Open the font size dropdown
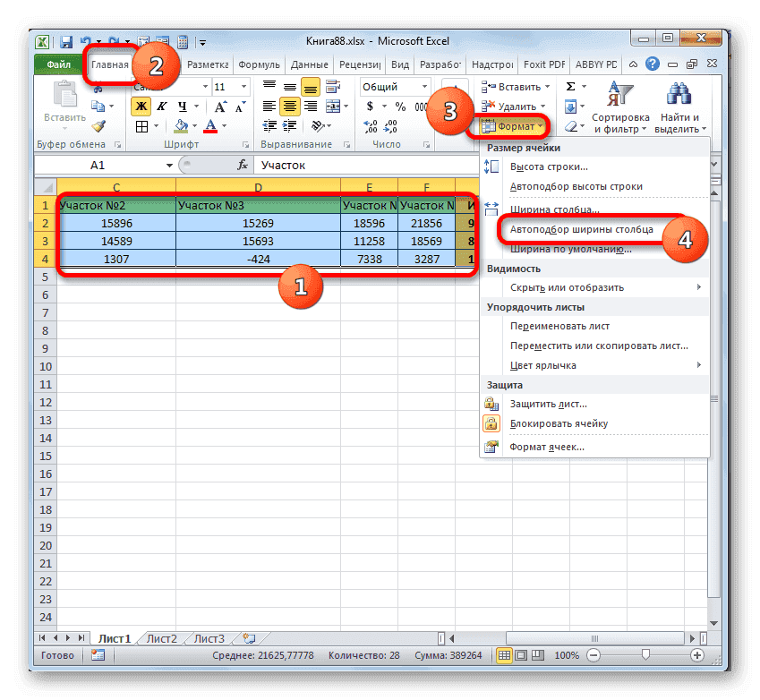This screenshot has height=700, width=760. (243, 86)
